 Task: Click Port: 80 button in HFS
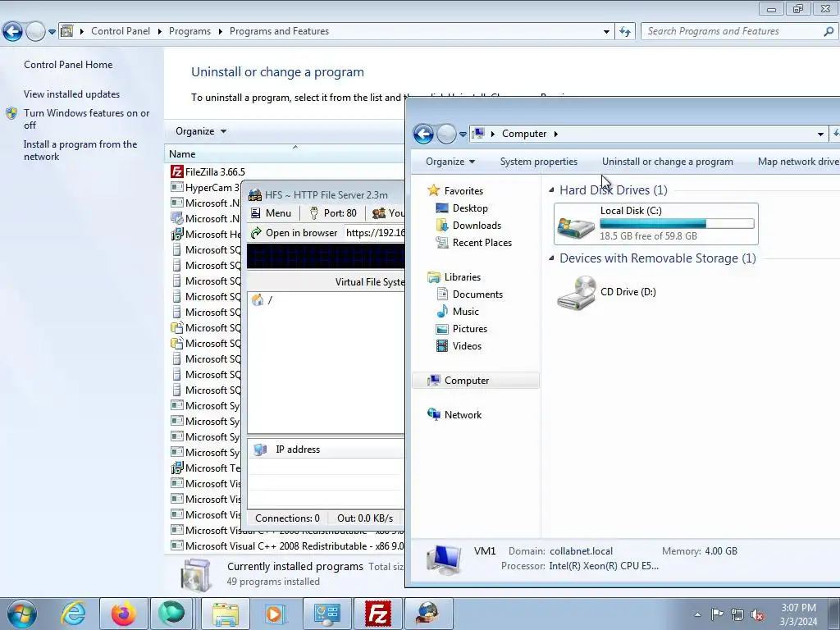333,213
